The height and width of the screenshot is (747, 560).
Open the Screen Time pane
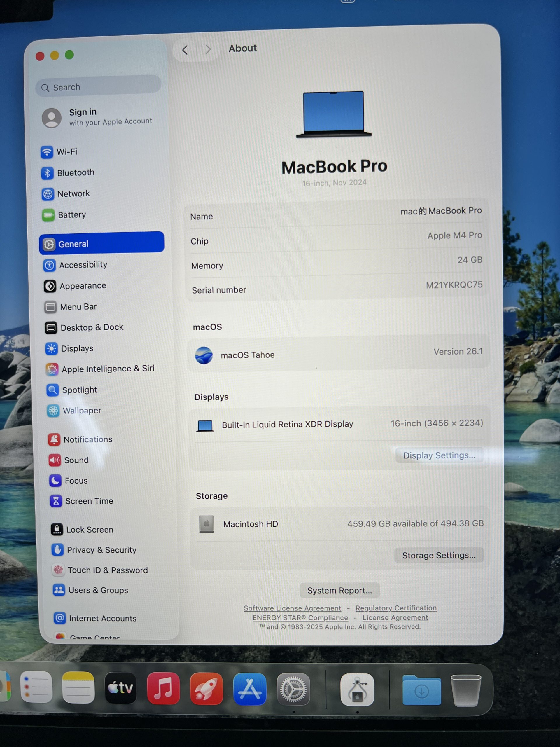tap(89, 501)
